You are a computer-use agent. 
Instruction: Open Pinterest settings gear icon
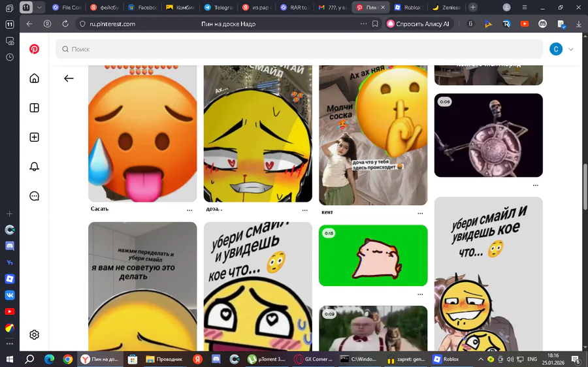pos(34,334)
